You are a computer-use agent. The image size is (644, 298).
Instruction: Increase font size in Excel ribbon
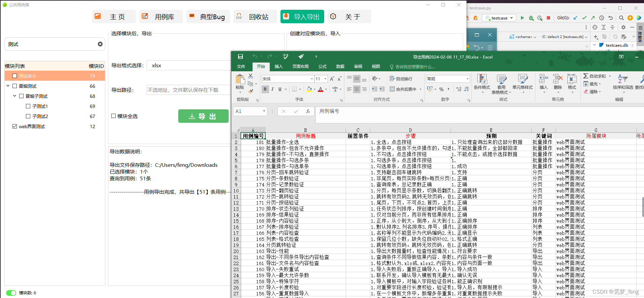[x=332, y=79]
